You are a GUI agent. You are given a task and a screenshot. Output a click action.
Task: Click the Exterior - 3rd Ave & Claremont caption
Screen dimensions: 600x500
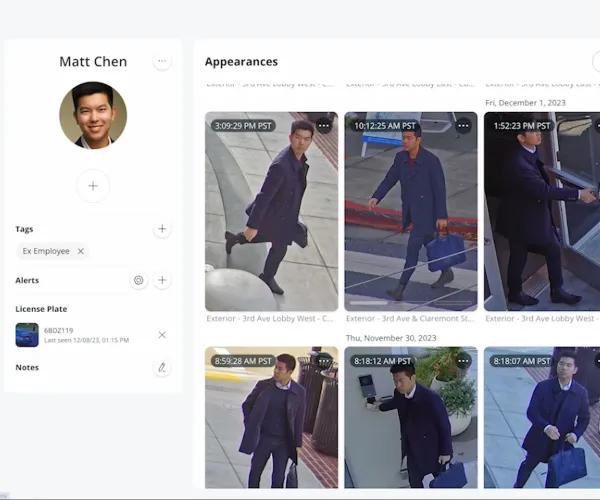pos(410,319)
